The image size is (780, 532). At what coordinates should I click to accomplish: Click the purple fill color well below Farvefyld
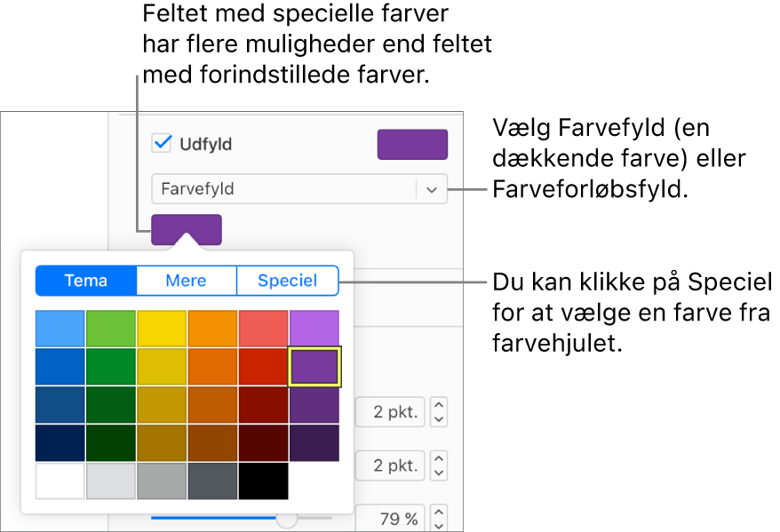[x=186, y=229]
